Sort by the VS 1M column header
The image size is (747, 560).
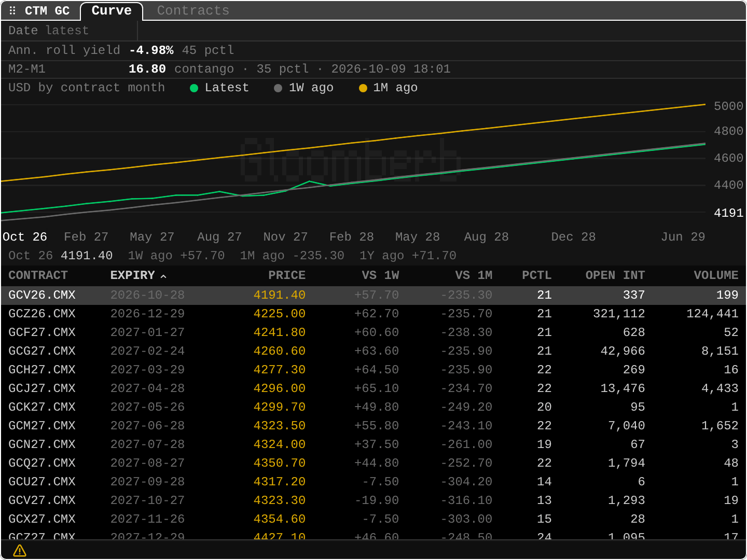click(474, 275)
